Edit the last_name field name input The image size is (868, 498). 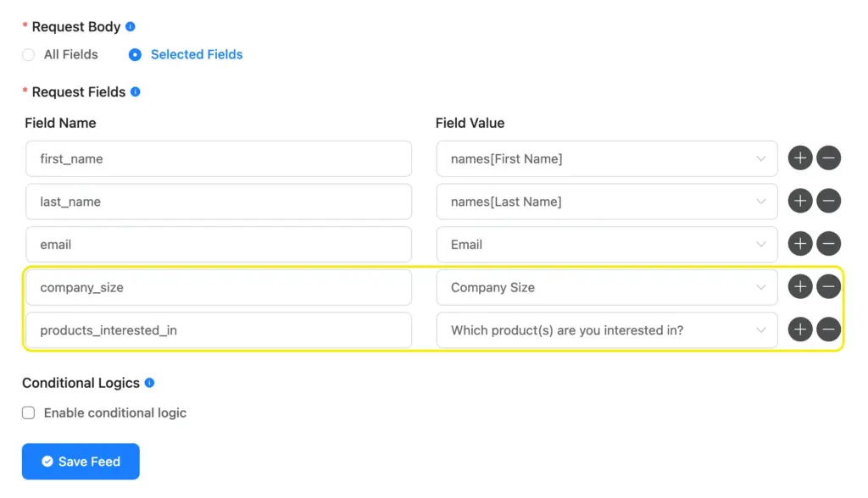pyautogui.click(x=219, y=202)
